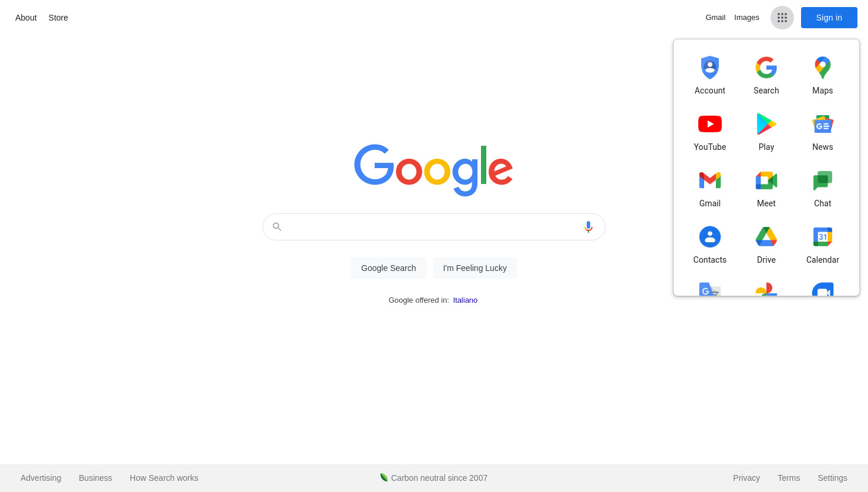
Task: Collapse the Google apps grid launcher
Action: (782, 18)
